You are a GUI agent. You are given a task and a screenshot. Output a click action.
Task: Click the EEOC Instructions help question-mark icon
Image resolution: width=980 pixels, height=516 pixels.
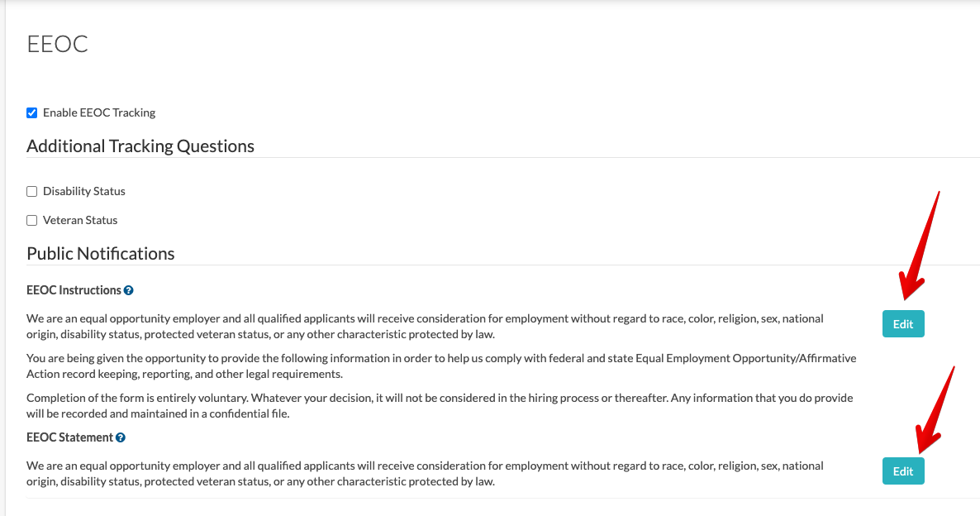pos(129,291)
